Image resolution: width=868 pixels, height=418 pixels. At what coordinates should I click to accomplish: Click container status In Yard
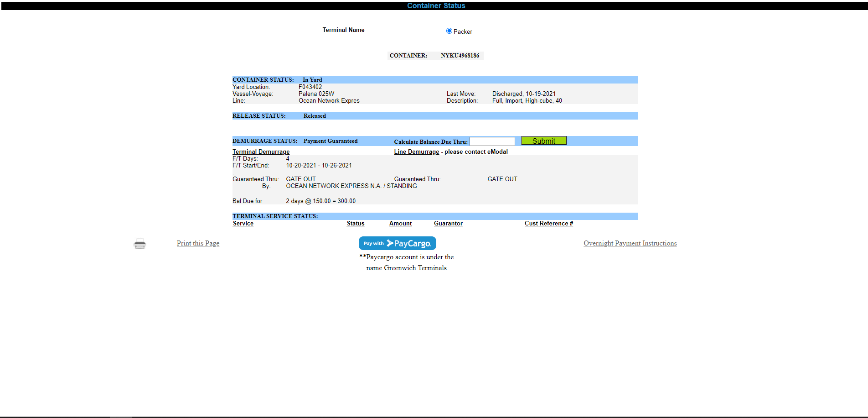tap(312, 80)
